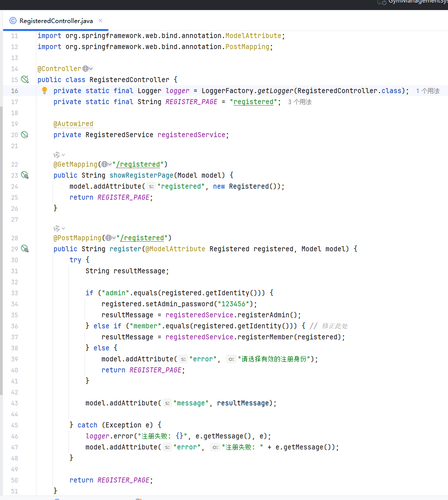Close the RegisteredController.java tab

click(x=100, y=21)
